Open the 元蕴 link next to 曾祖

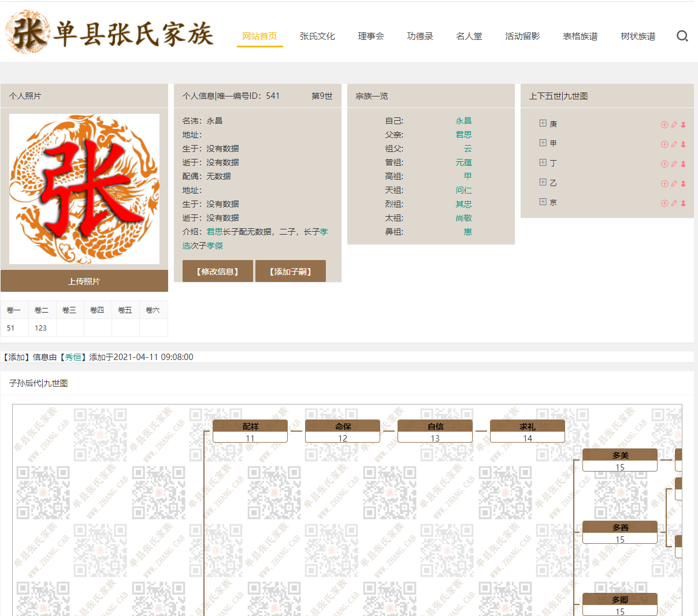coord(463,162)
